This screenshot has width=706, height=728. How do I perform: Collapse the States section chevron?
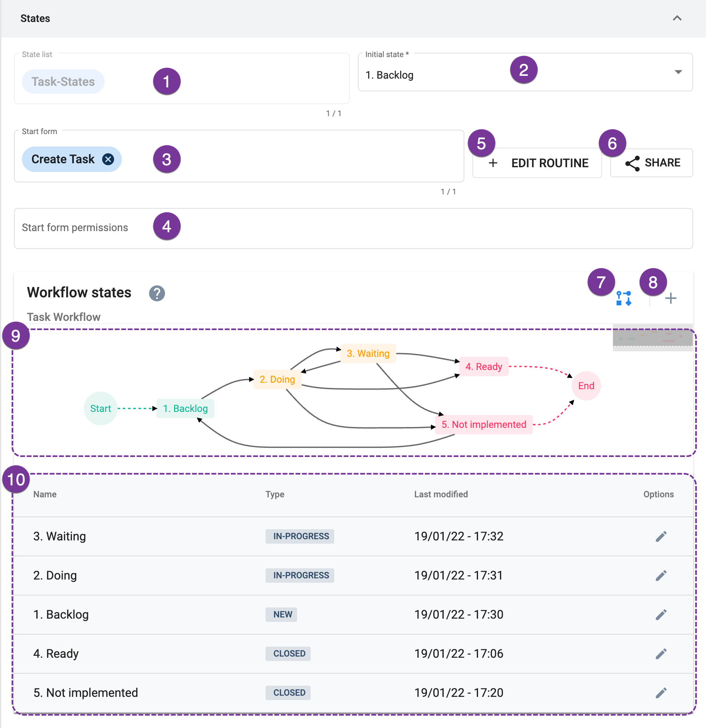click(677, 18)
